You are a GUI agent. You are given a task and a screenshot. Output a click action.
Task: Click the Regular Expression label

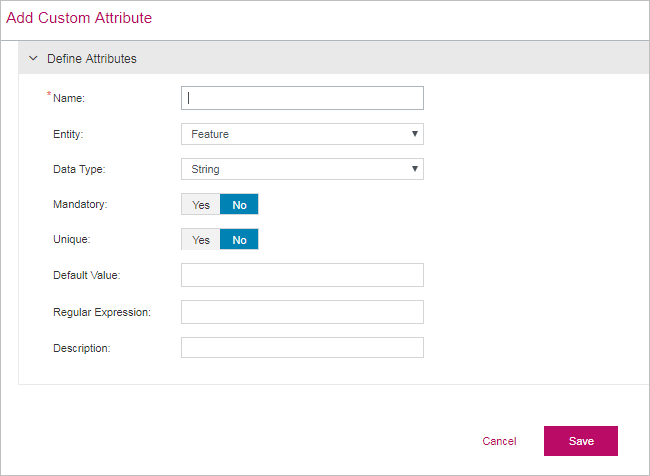(x=101, y=312)
